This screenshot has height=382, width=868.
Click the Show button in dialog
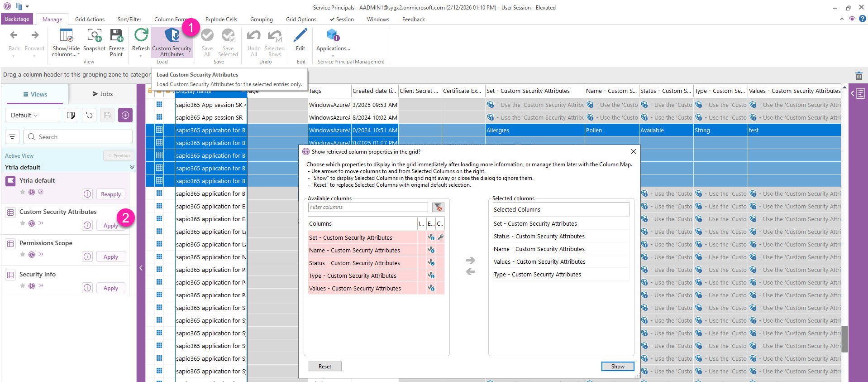pyautogui.click(x=617, y=367)
